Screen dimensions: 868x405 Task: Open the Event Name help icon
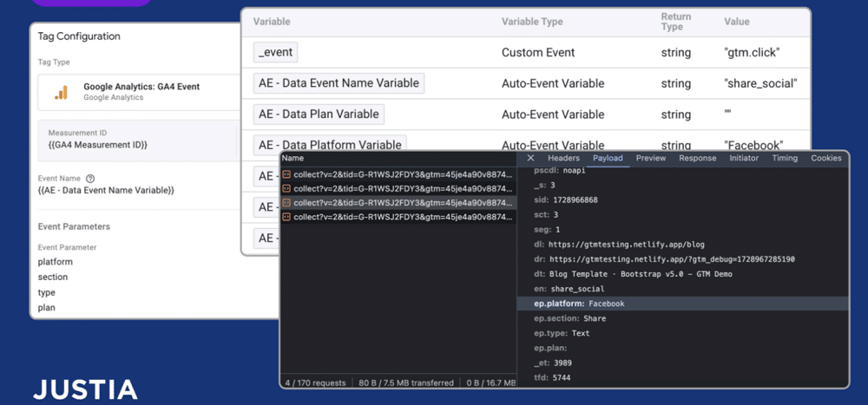(91, 179)
